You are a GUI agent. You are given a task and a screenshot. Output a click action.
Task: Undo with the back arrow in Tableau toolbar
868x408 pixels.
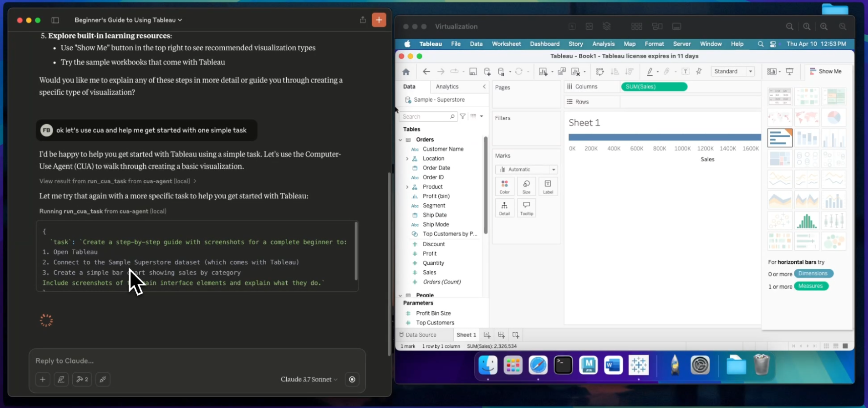coord(426,72)
